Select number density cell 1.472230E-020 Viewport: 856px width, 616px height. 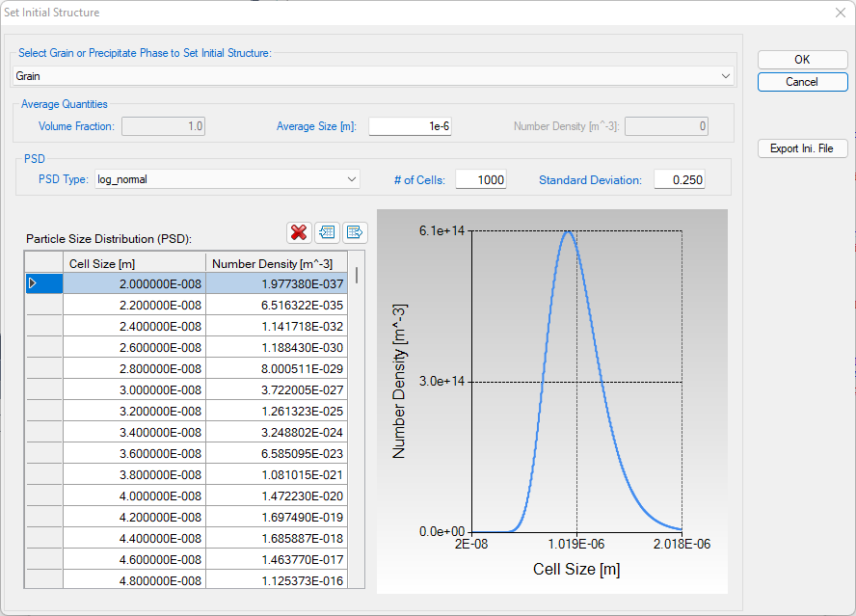pyautogui.click(x=276, y=495)
